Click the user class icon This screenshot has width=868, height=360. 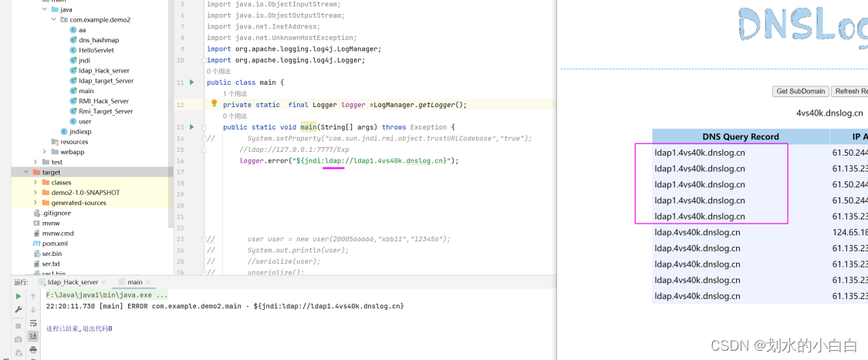(73, 121)
